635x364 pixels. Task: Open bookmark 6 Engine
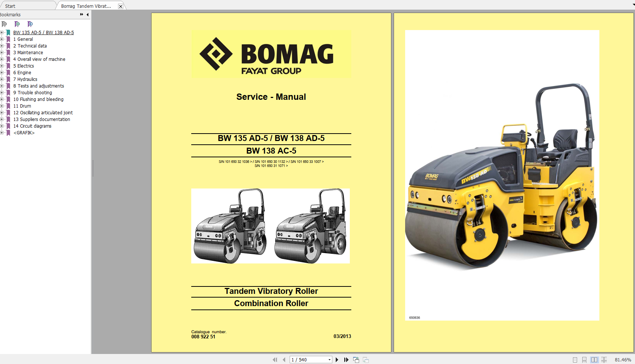[x=22, y=73]
